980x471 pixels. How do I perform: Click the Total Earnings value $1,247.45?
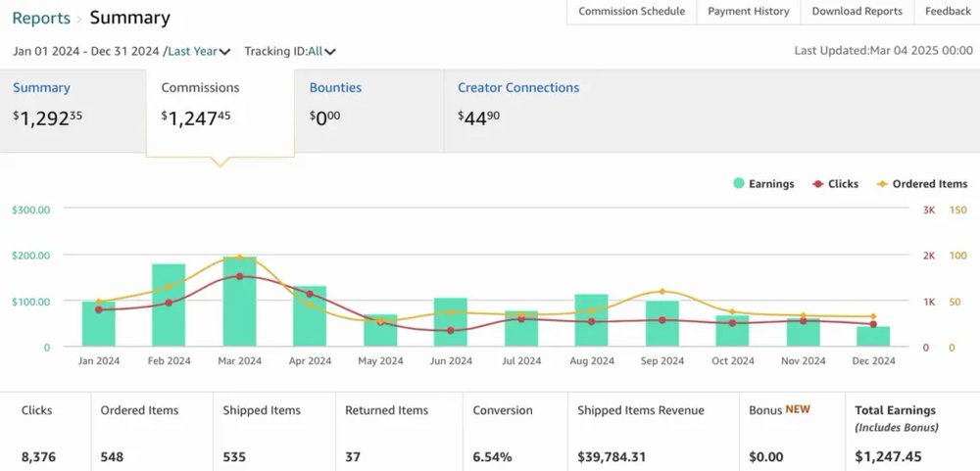point(888,457)
